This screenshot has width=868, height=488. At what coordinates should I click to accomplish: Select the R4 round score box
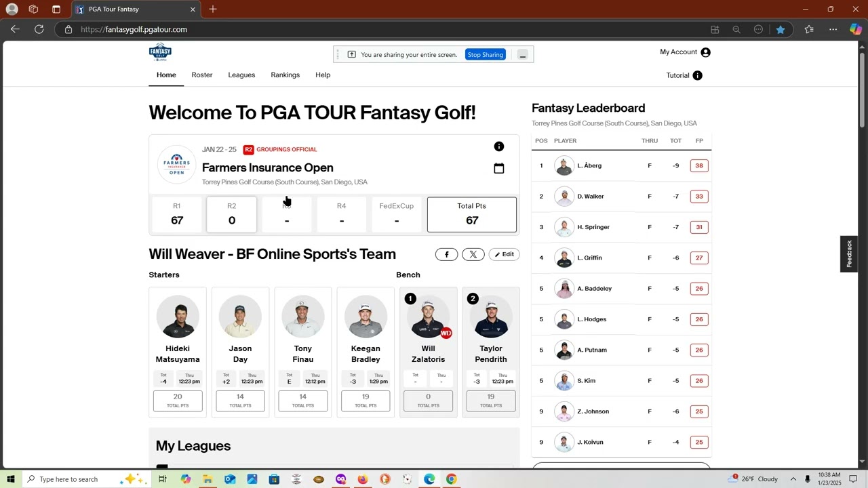(x=341, y=215)
